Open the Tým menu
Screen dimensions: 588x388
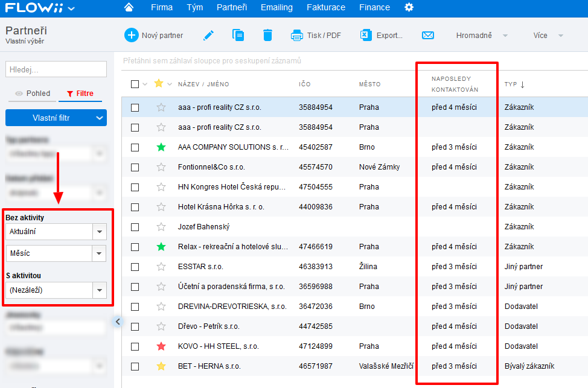tap(194, 7)
